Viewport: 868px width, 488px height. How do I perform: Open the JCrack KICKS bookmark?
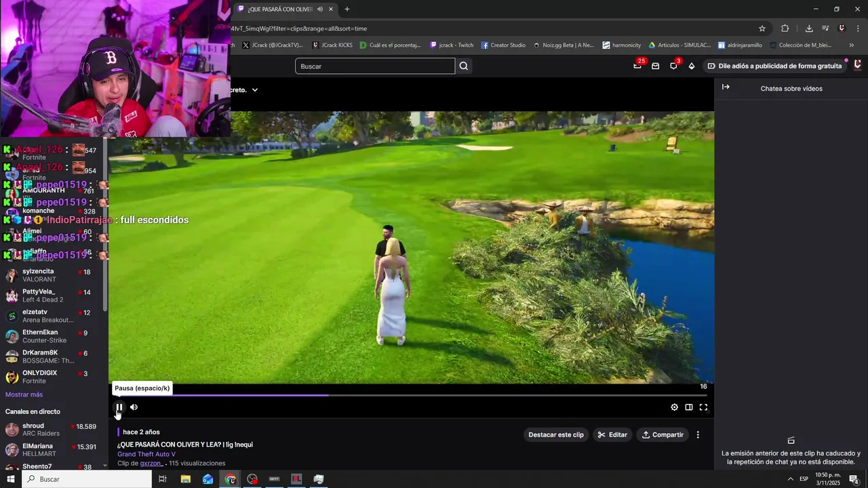pyautogui.click(x=332, y=45)
